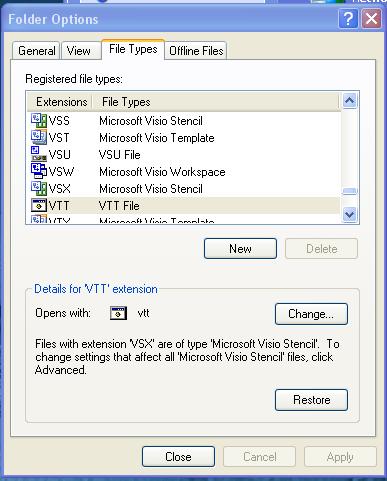
Task: Select the VSS extension text
Action: coord(59,121)
